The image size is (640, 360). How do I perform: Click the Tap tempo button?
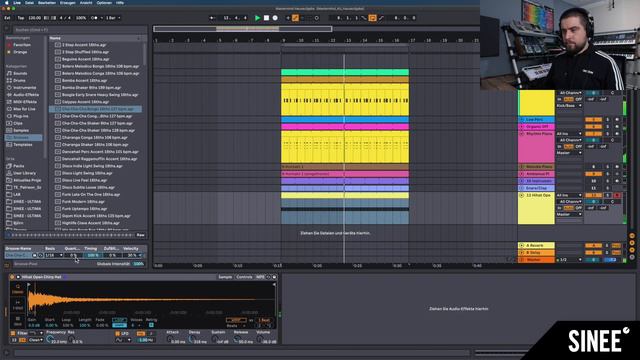pos(21,18)
